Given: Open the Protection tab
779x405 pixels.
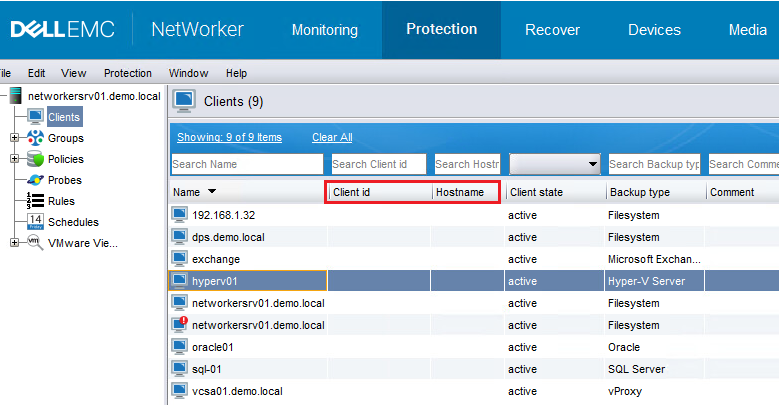Looking at the screenshot, I should [x=442, y=29].
